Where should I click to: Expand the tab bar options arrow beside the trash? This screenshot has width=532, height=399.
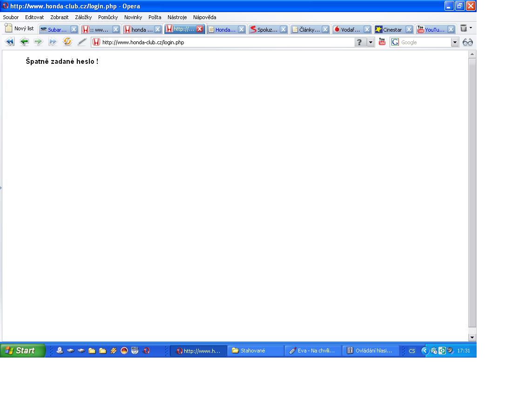[x=471, y=28]
